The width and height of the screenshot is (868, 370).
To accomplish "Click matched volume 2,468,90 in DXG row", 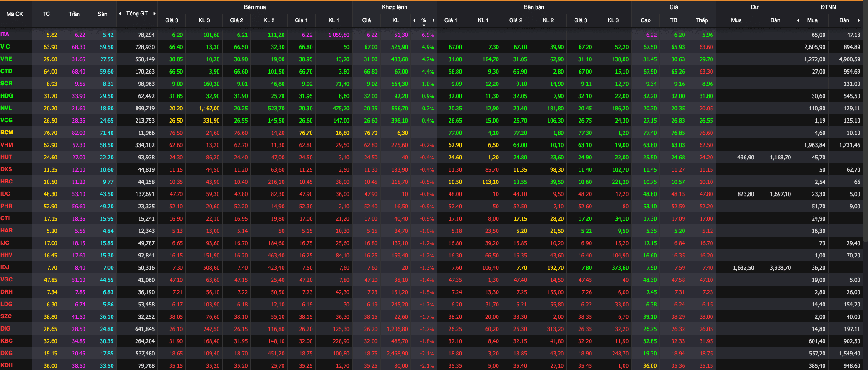I will [397, 354].
